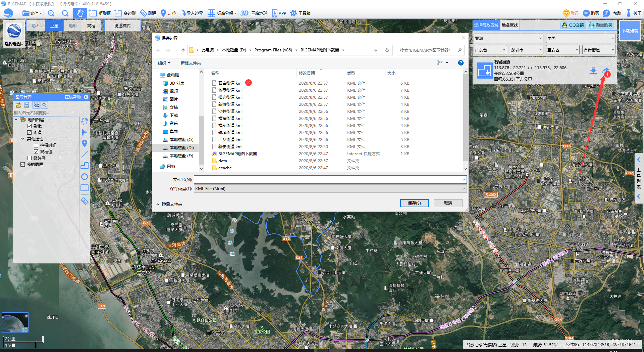
Task: Open the 宝安区 district dropdown
Action: pyautogui.click(x=563, y=50)
